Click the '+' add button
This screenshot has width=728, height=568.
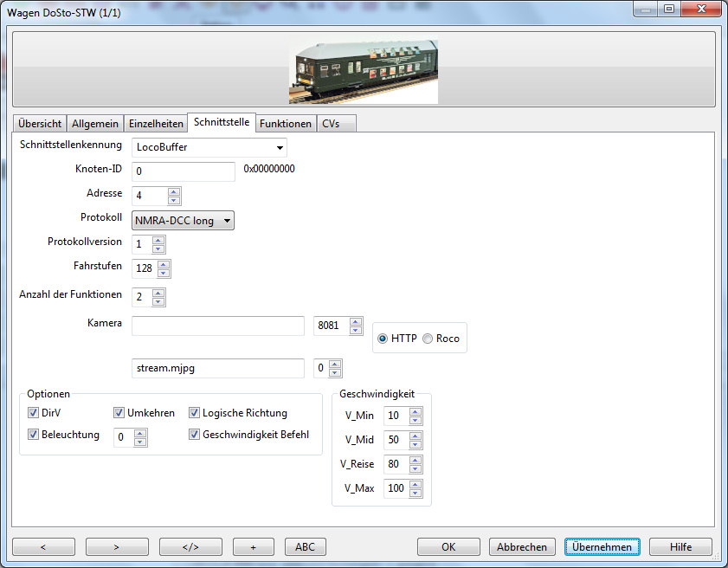(x=253, y=547)
